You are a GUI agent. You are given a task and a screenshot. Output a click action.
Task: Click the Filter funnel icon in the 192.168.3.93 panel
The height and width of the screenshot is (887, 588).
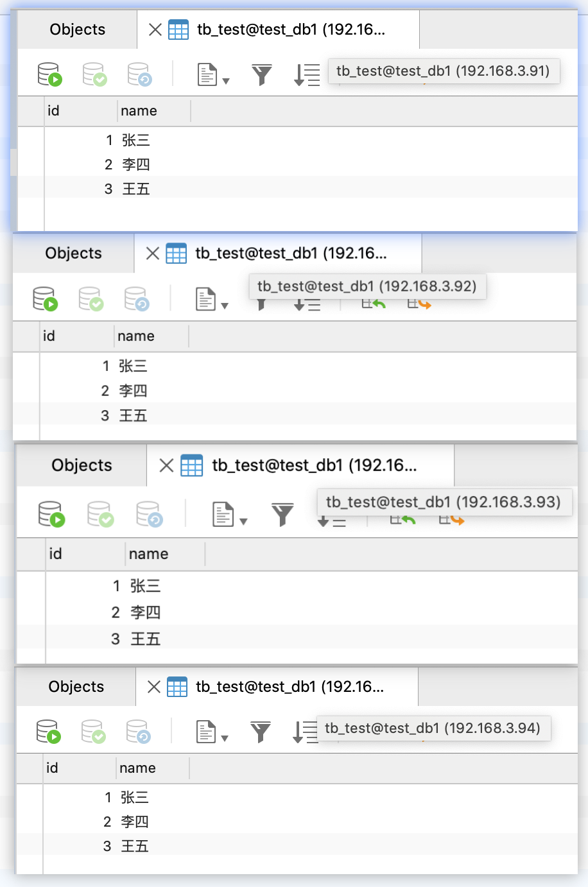[282, 514]
